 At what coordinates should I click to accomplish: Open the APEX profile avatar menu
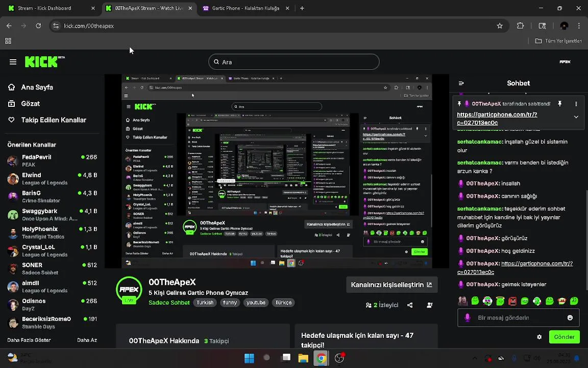click(565, 62)
